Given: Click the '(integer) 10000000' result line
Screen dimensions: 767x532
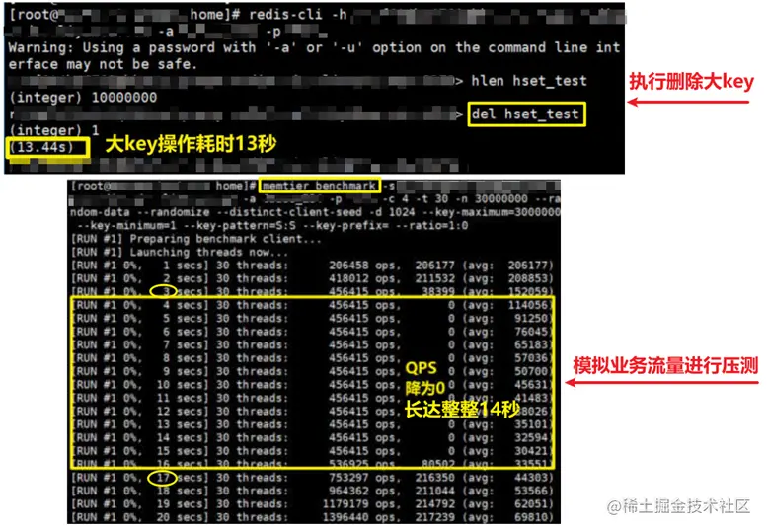Looking at the screenshot, I should (83, 98).
